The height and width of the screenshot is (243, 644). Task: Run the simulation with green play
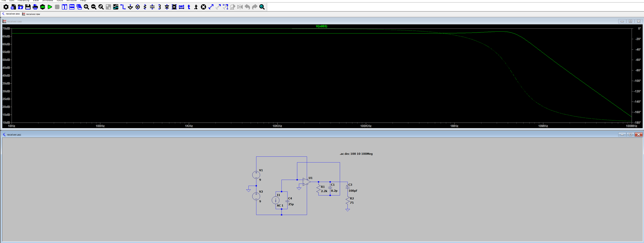coord(50,7)
